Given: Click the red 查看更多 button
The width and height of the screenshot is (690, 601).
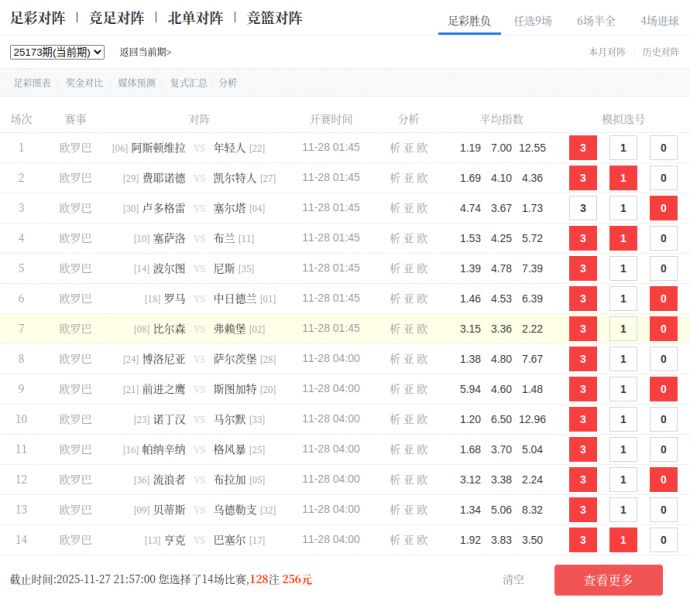Looking at the screenshot, I should click(x=608, y=580).
